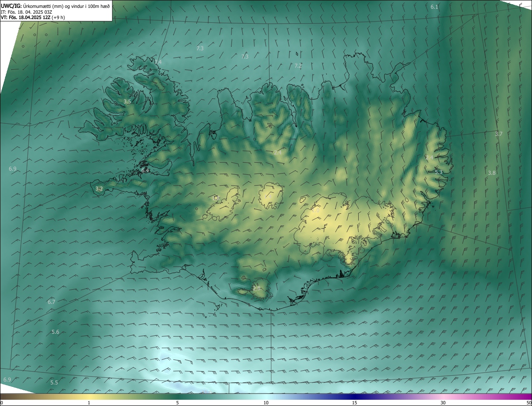Click the map value label 7.2
532x406 pixels.
(298, 66)
